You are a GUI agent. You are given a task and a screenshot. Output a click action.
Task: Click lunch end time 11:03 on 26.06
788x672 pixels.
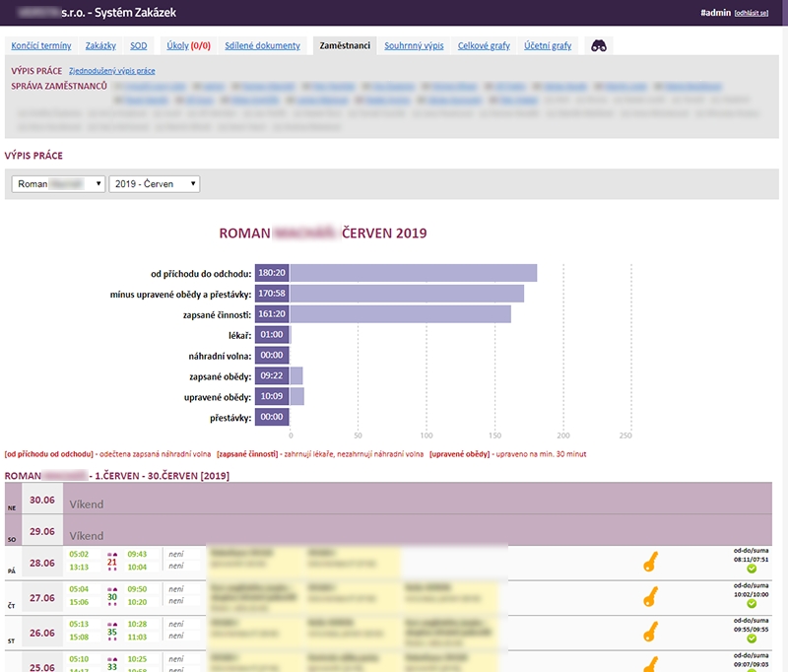[x=137, y=638]
